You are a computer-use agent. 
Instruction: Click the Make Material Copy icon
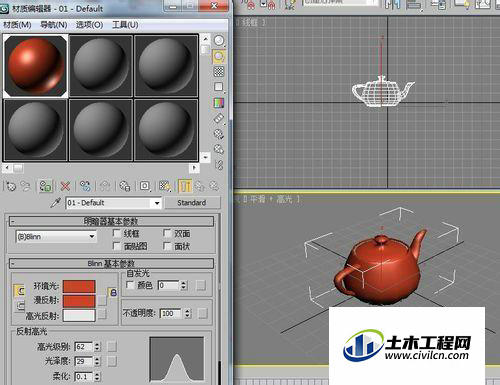pos(85,186)
